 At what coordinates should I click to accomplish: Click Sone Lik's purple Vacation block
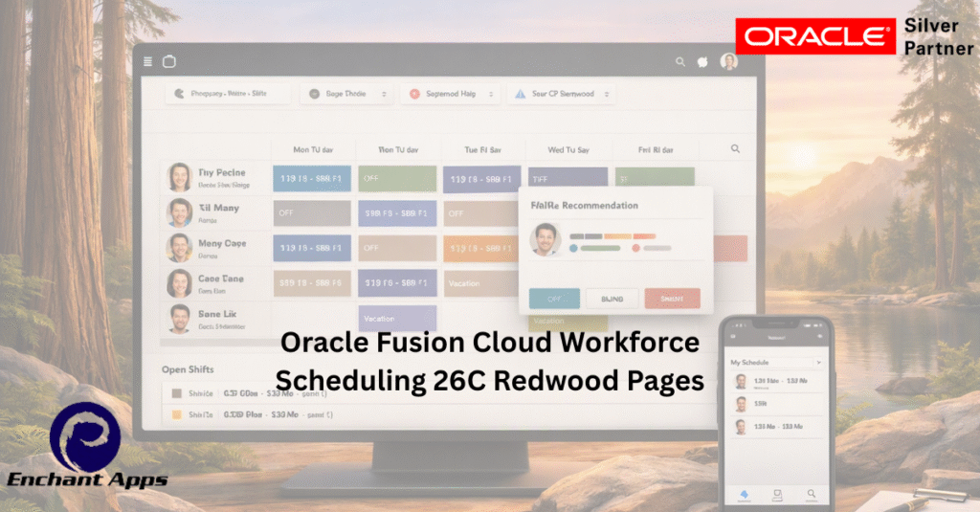397,318
